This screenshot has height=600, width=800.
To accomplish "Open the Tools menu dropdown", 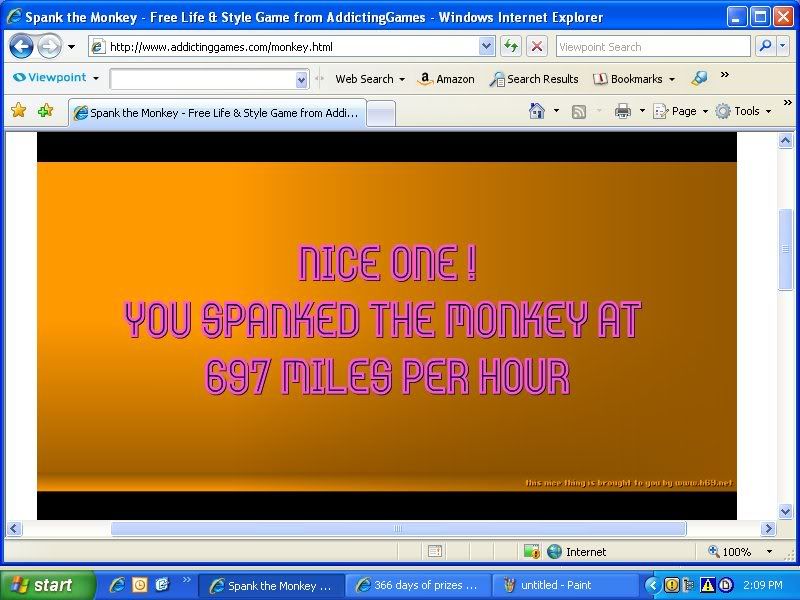I will tap(745, 111).
